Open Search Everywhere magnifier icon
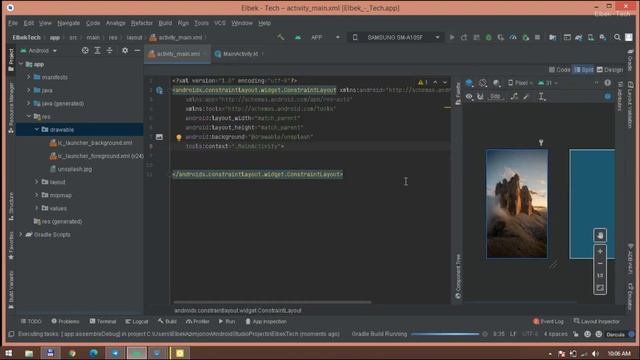 click(x=617, y=37)
